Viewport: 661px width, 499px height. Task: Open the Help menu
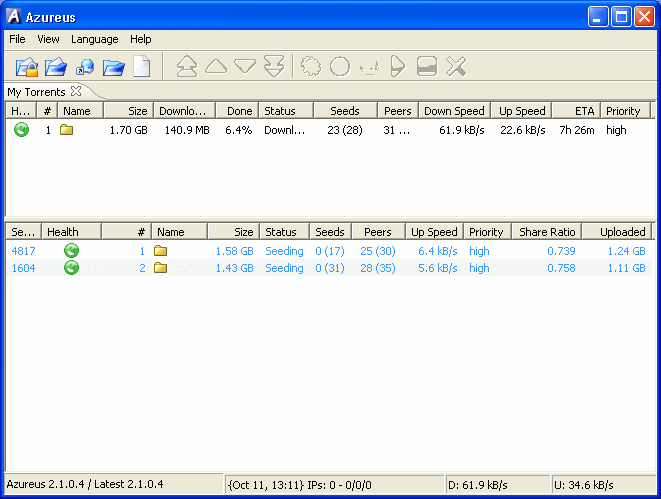[140, 39]
